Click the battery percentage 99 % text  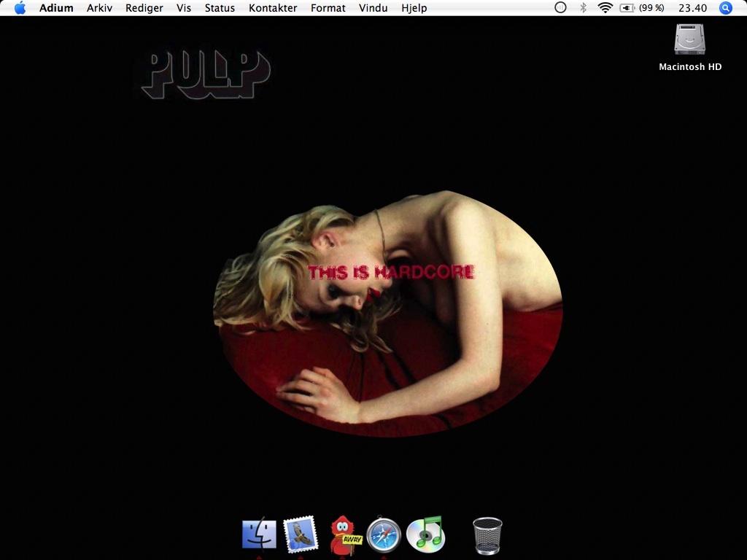pyautogui.click(x=651, y=8)
